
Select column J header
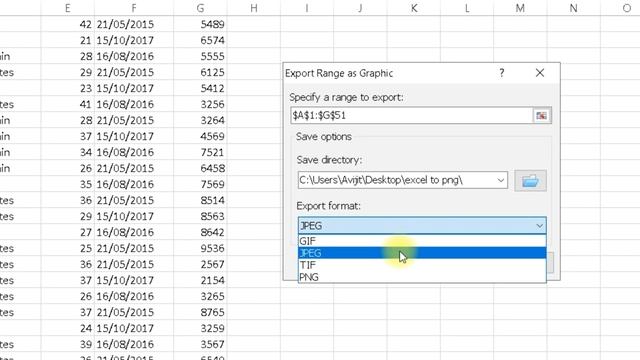(x=360, y=8)
